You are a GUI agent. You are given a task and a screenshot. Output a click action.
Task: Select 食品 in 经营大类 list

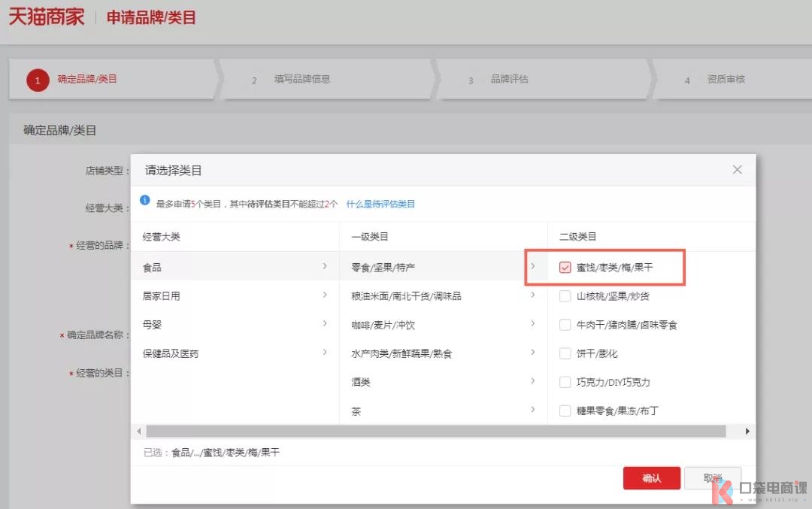click(x=235, y=267)
